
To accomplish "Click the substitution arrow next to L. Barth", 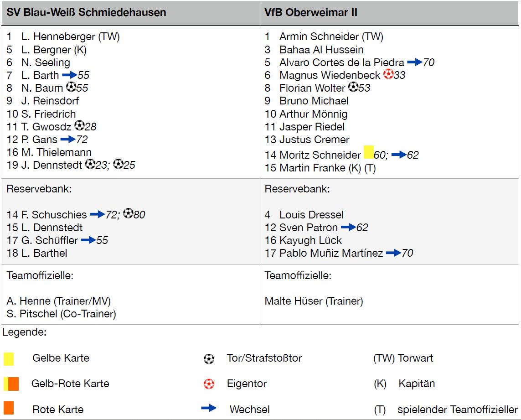I will pyautogui.click(x=69, y=75).
